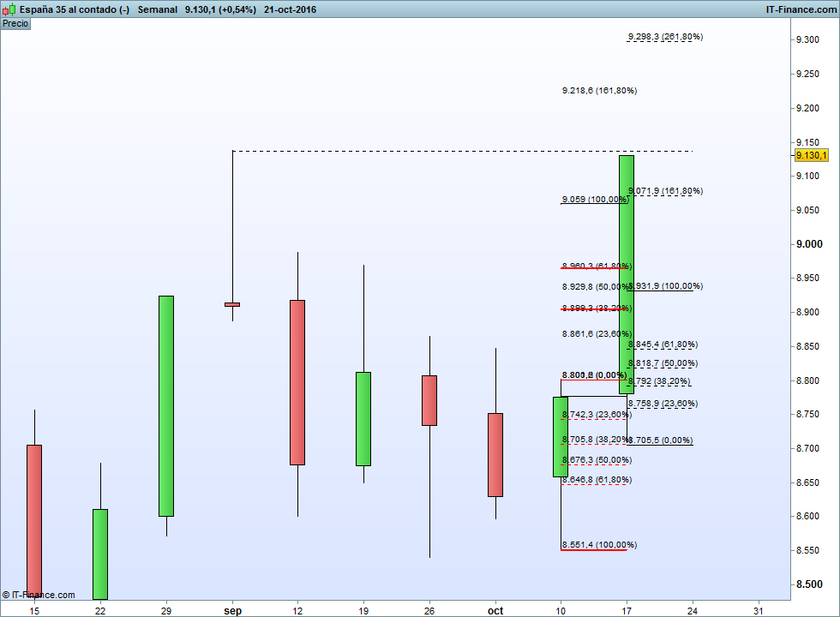Screen dimensions: 840x617
Task: Click the 9.000 price axis label
Action: tap(809, 243)
